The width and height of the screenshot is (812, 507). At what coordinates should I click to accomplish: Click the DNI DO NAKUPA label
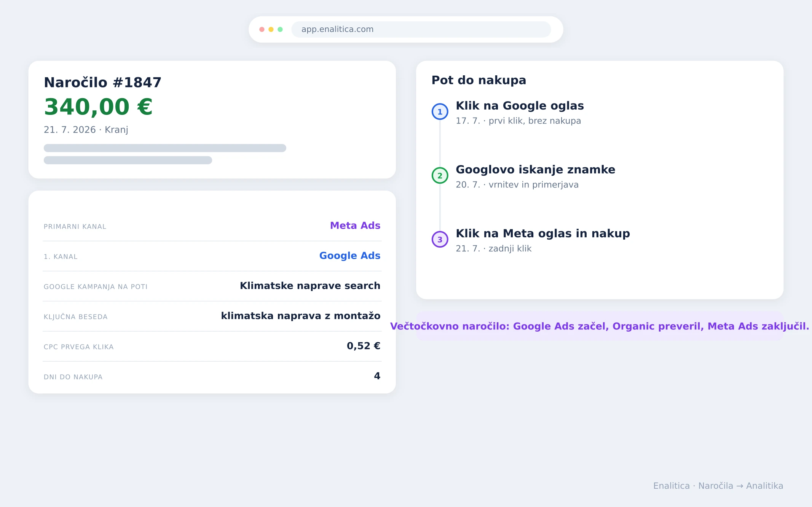(73, 377)
